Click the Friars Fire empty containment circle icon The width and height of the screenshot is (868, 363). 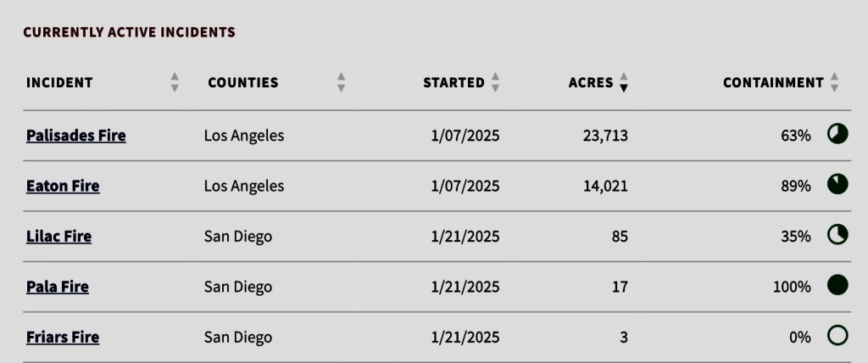837,337
